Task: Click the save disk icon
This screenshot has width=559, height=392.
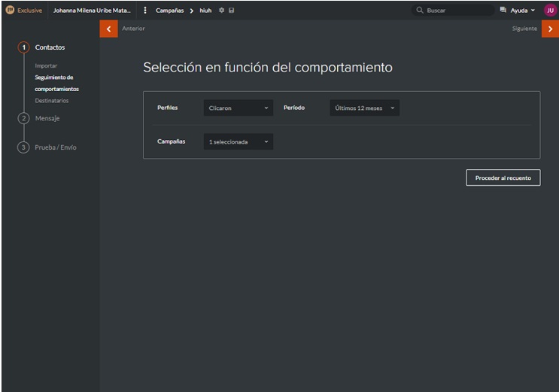Action: pyautogui.click(x=231, y=11)
